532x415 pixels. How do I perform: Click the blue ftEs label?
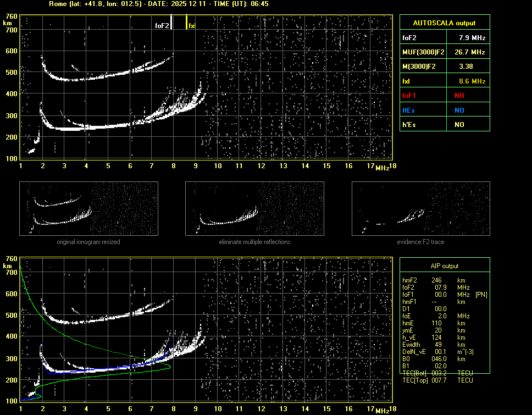pyautogui.click(x=409, y=110)
